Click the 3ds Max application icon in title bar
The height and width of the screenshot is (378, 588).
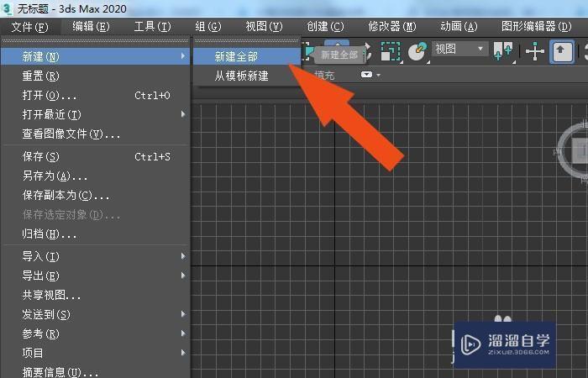coord(7,8)
